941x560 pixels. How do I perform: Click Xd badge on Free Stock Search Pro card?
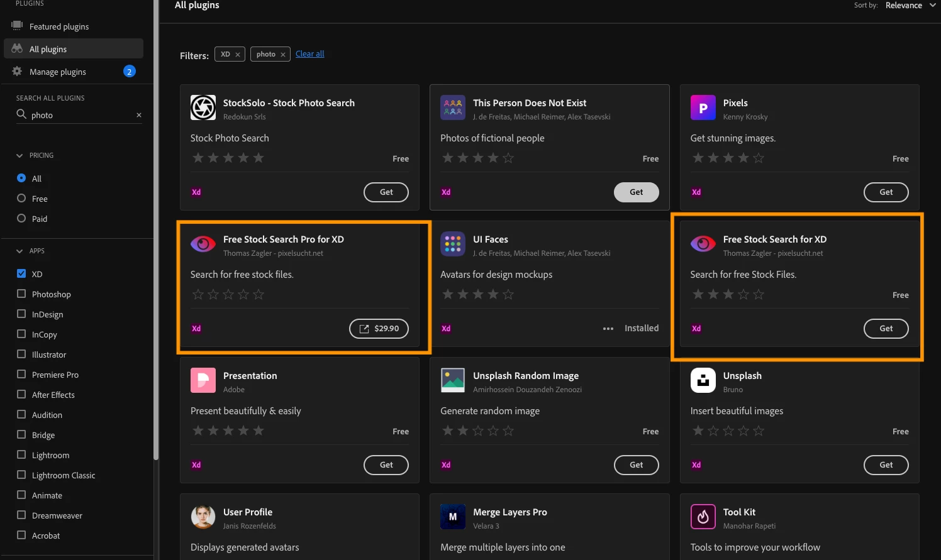(x=196, y=329)
